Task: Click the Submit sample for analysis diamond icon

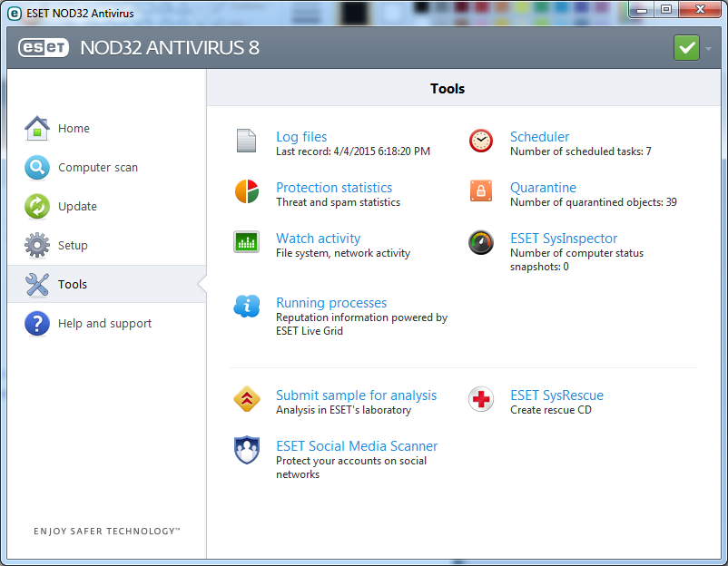Action: pyautogui.click(x=246, y=399)
